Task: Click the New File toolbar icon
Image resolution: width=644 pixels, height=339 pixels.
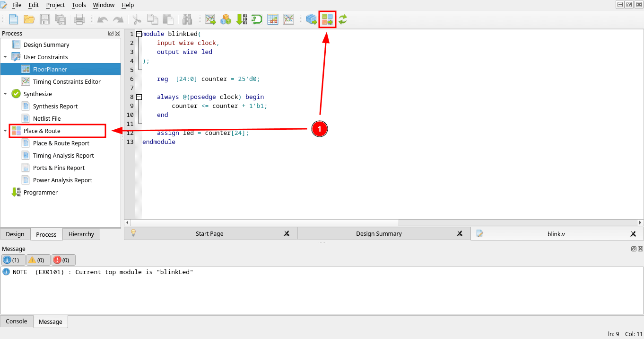Action: pos(14,19)
